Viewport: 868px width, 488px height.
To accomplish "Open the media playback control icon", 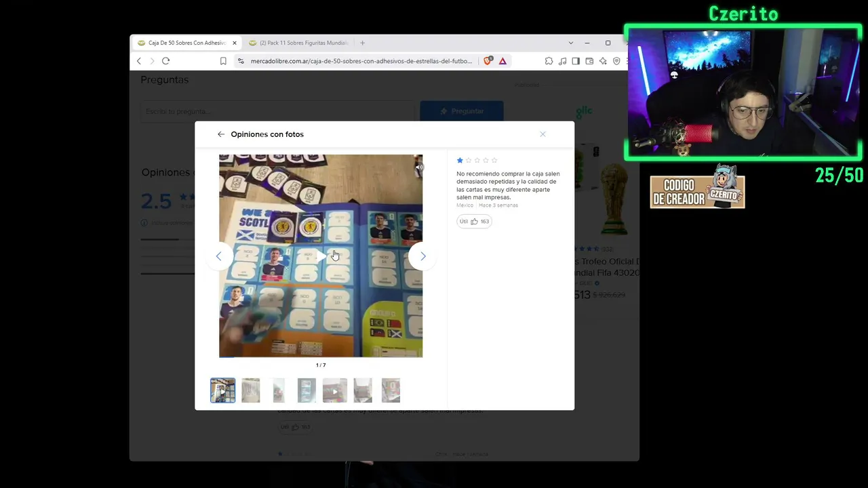I will 562,61.
